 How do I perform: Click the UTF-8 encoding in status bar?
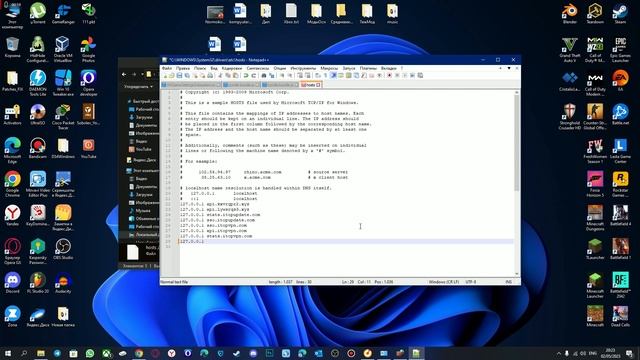[471, 282]
